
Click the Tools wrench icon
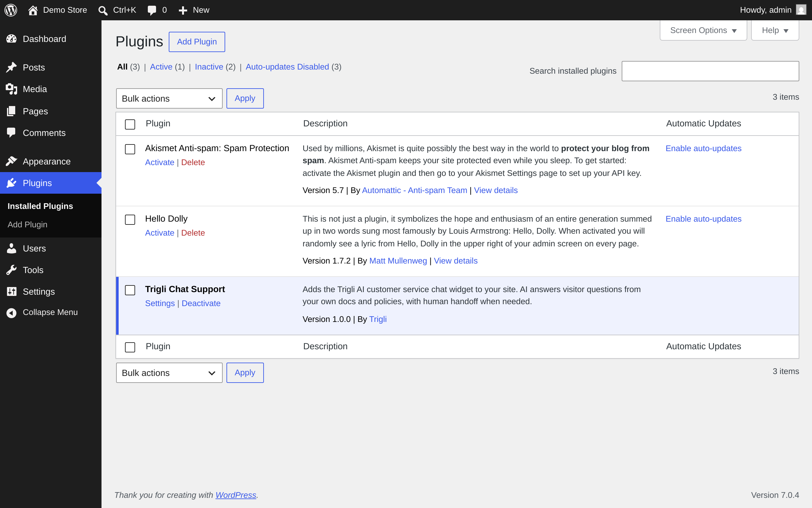(11, 270)
